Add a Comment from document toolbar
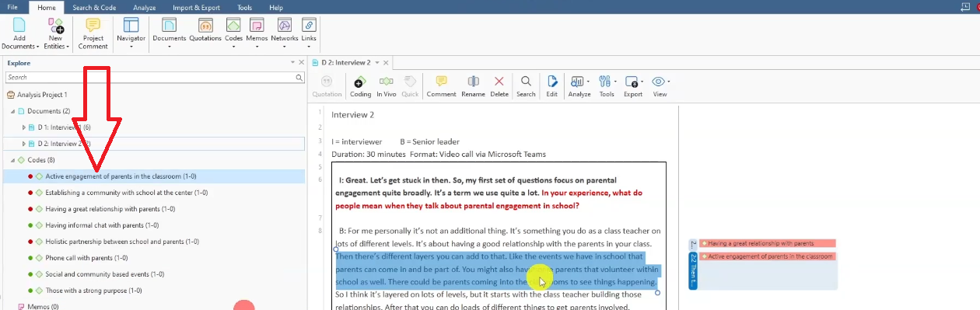The image size is (980, 310). (441, 86)
